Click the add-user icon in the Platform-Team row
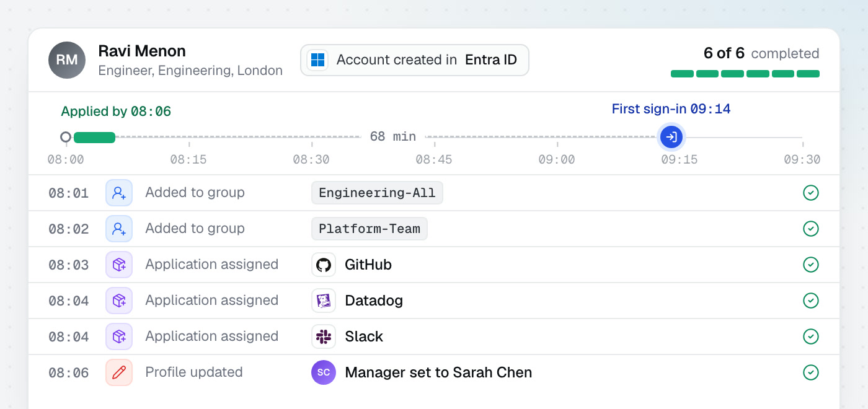The height and width of the screenshot is (409, 868). tap(119, 229)
